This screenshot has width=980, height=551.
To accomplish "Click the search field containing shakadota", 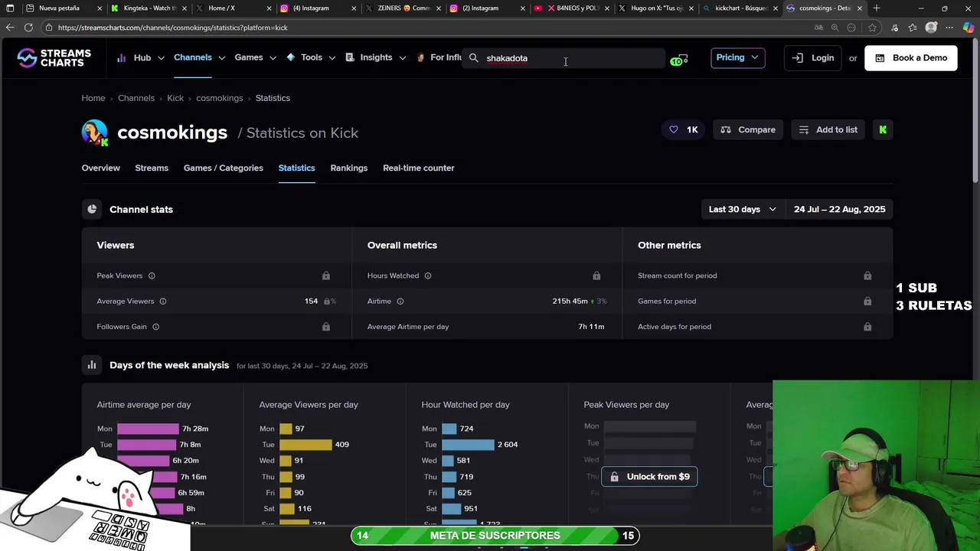I will (x=564, y=58).
